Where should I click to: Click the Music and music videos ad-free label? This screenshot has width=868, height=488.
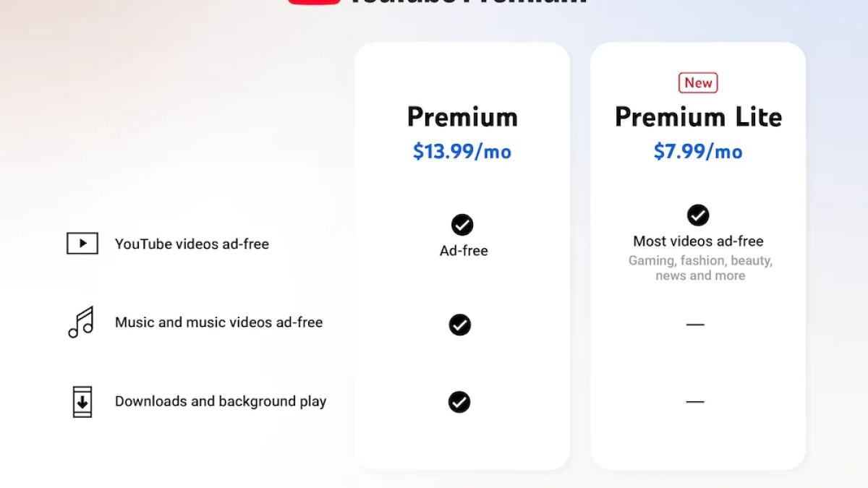pyautogui.click(x=218, y=322)
